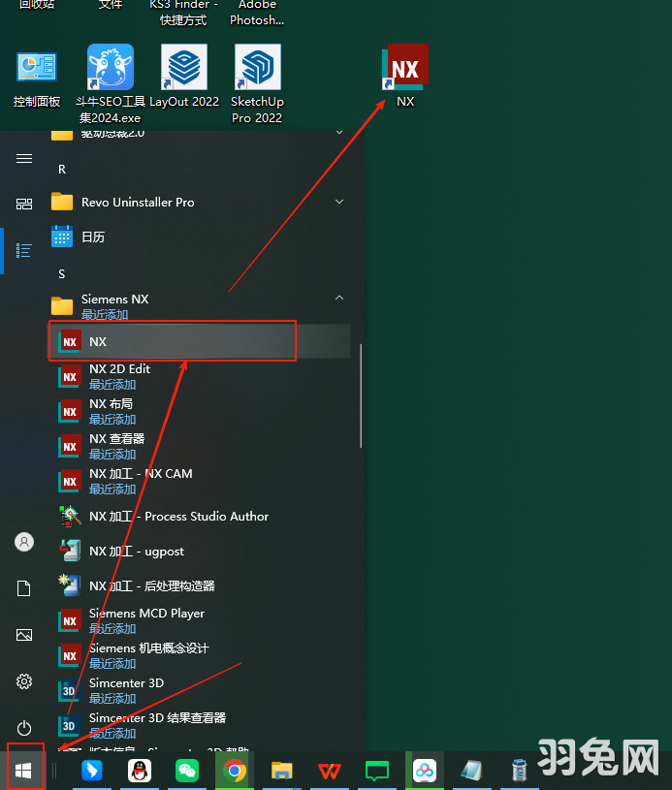Launch Process Studio Author from the list
The width and height of the screenshot is (672, 790).
pyautogui.click(x=178, y=517)
